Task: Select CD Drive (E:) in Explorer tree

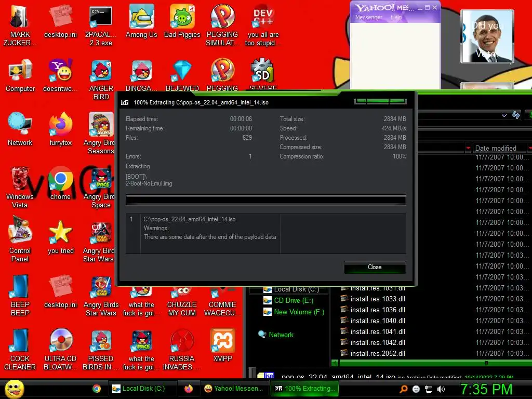Action: (x=289, y=301)
